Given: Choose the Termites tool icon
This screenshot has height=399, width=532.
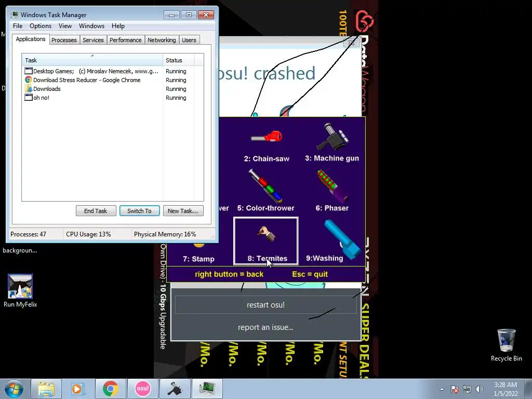Looking at the screenshot, I should click(x=267, y=234).
